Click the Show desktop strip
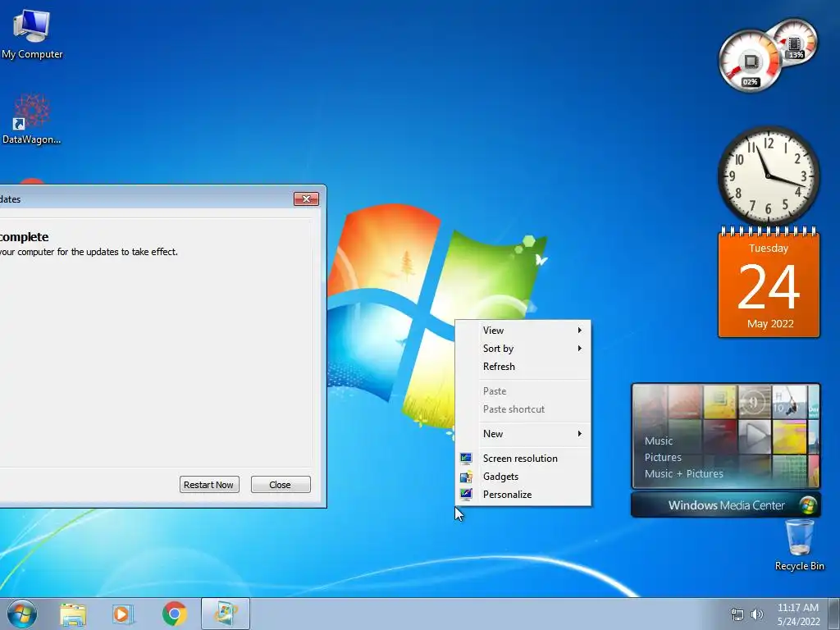The height and width of the screenshot is (630, 840). [x=834, y=614]
